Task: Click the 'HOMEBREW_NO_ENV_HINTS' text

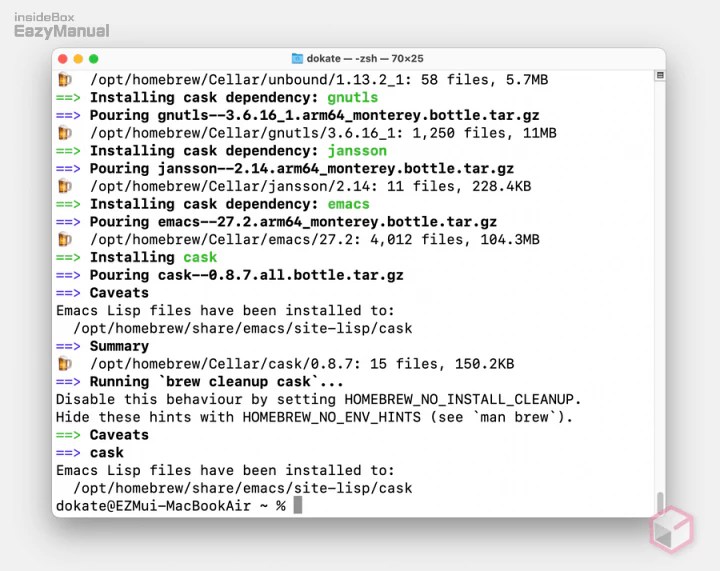Action: [x=332, y=417]
